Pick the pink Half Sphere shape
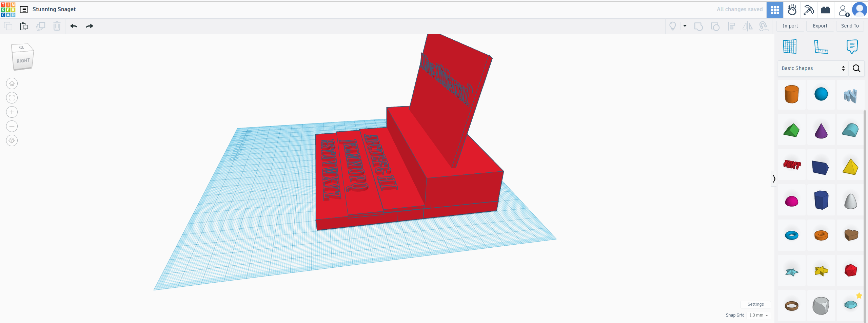This screenshot has height=323, width=868. [x=791, y=201]
